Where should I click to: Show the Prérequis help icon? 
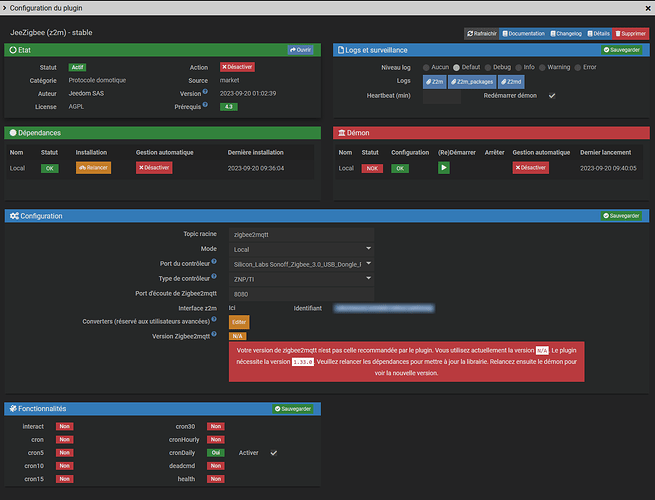tap(205, 105)
